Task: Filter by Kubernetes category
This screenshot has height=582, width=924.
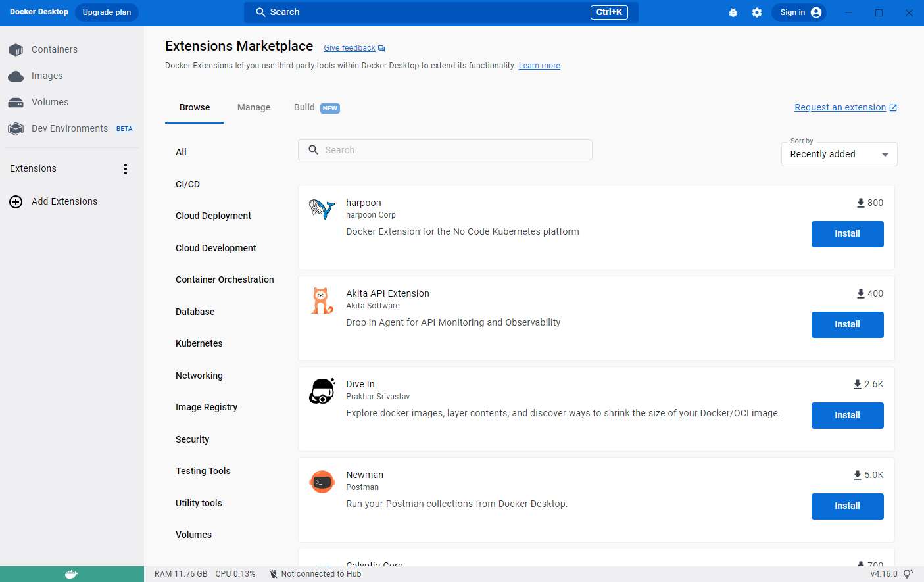Action: pos(199,343)
